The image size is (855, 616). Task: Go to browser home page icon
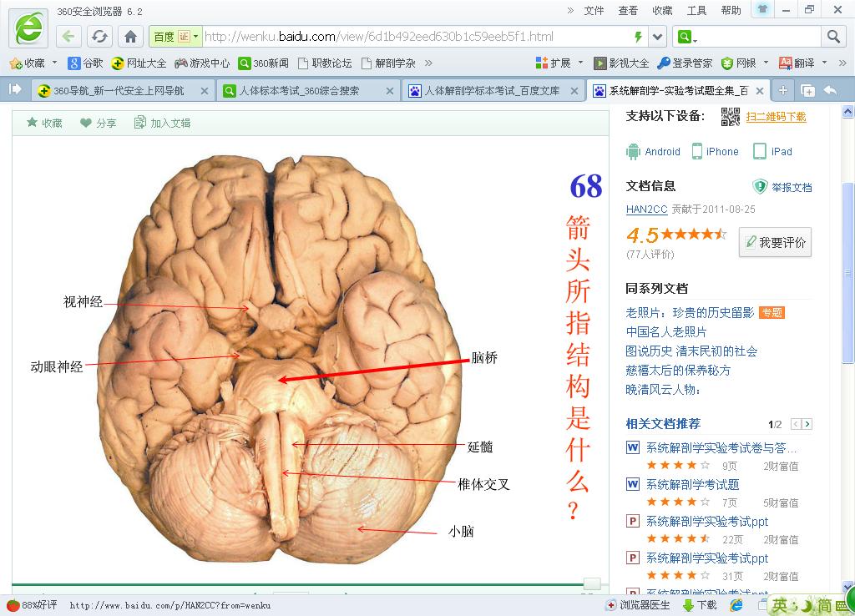point(130,37)
